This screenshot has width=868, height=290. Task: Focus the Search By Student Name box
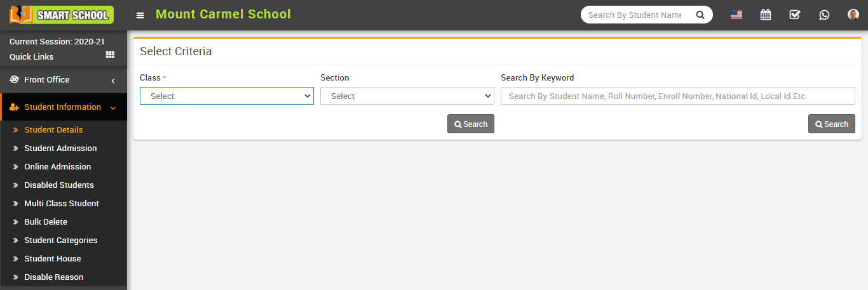pos(635,15)
